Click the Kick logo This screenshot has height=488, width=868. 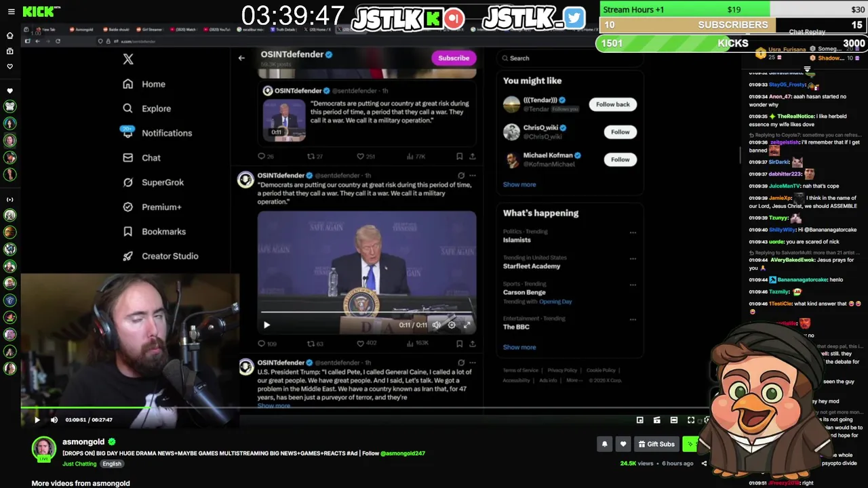click(39, 12)
